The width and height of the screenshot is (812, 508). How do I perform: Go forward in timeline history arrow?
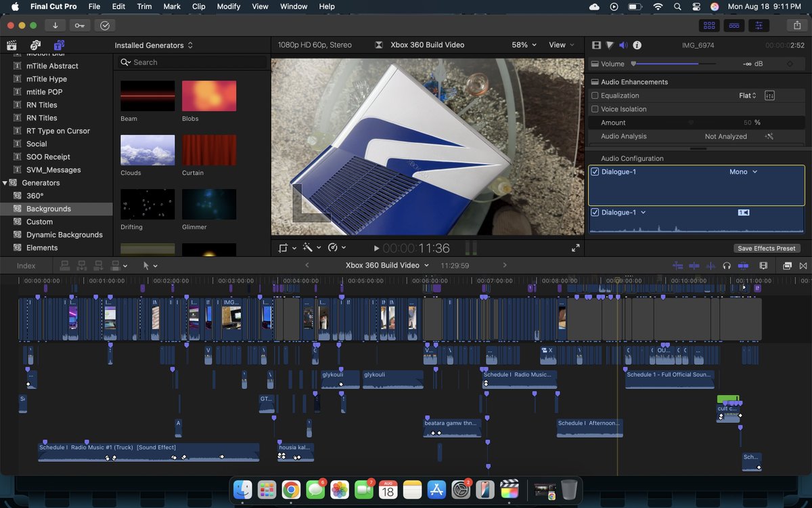505,266
